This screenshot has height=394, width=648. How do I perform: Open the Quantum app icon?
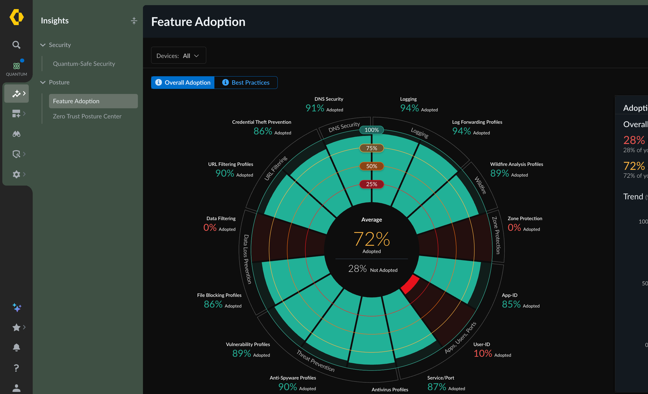pos(17,68)
